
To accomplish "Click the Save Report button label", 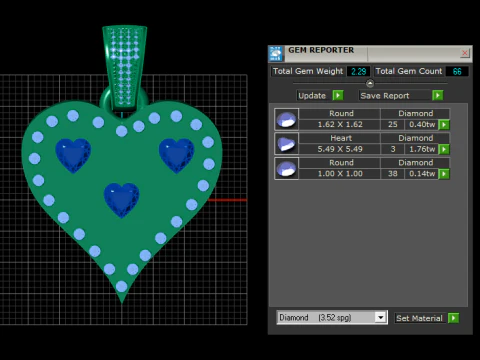I will 385,96.
